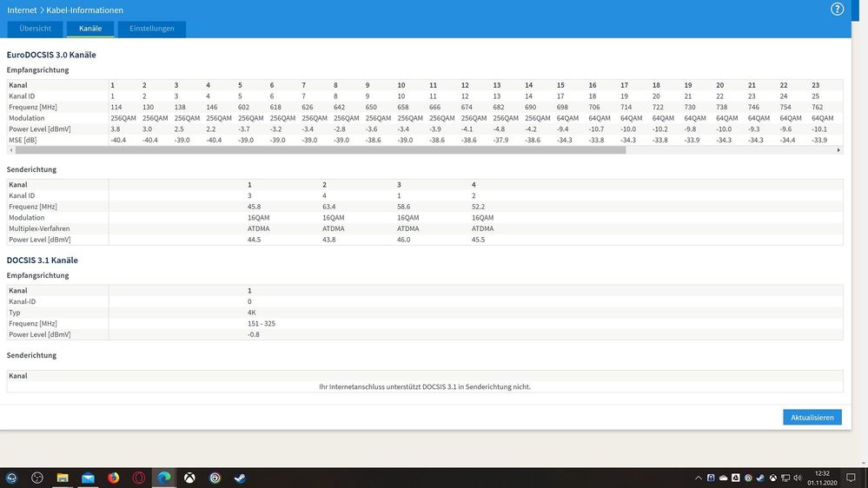Open Steam from the taskbar
This screenshot has height=488, width=868.
point(241,478)
